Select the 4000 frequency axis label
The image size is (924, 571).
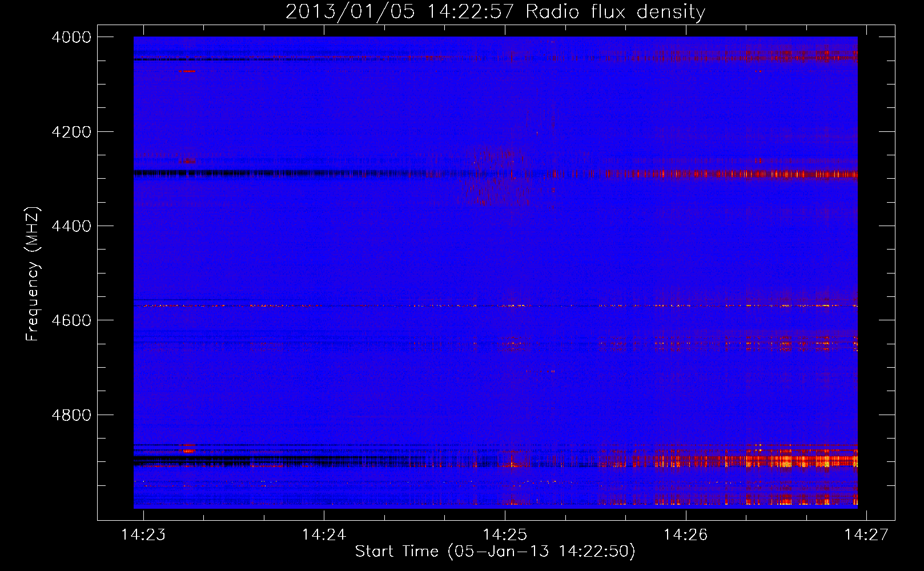[x=71, y=37]
